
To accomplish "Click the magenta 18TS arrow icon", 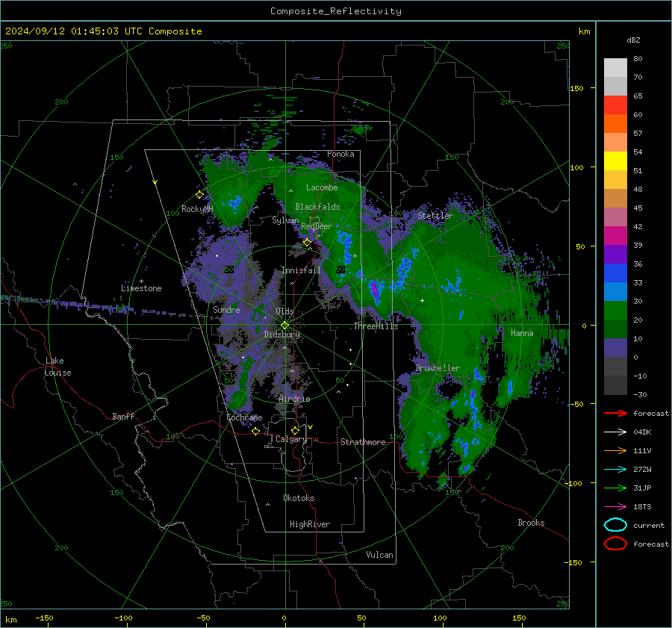I will 615,507.
